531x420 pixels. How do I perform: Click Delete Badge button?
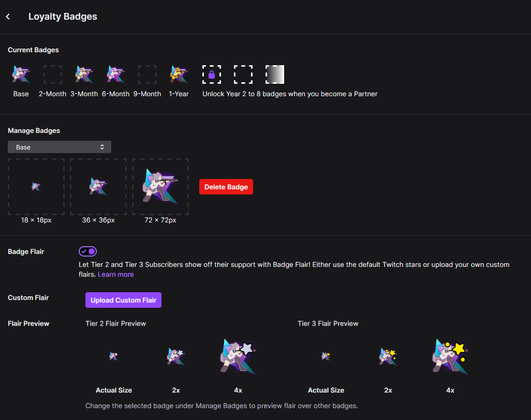click(x=226, y=187)
